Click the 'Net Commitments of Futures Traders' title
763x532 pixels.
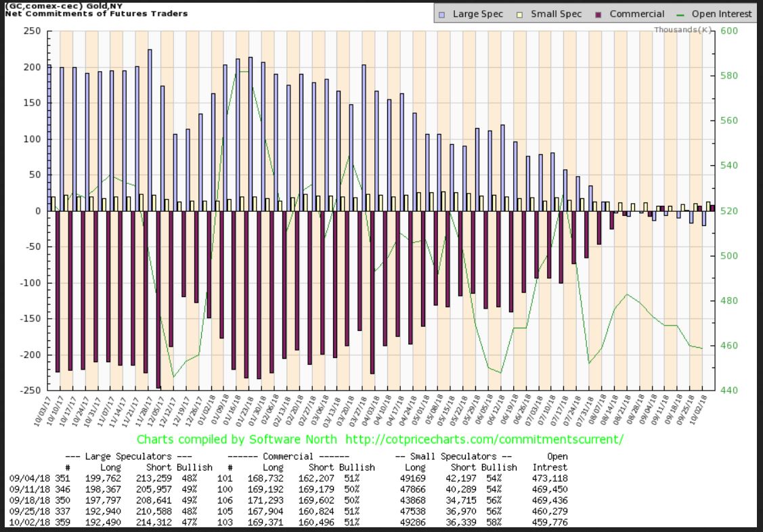tap(96, 13)
